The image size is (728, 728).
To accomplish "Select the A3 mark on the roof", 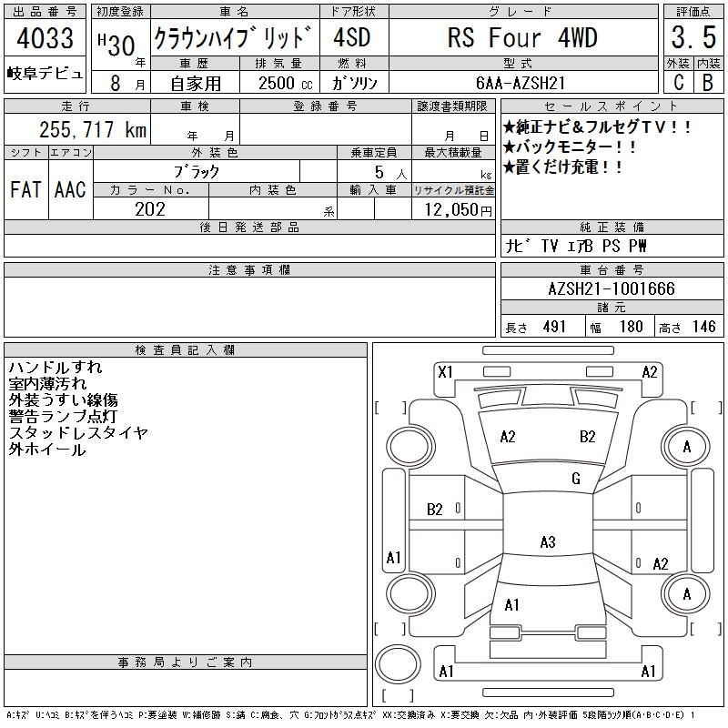I will tap(547, 542).
